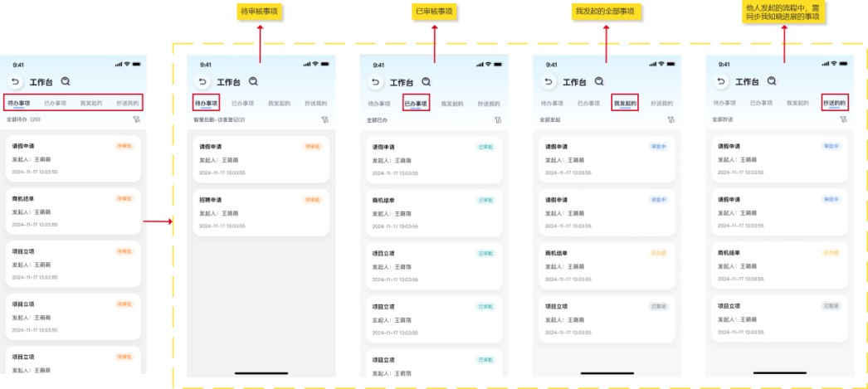Select the 抄送我的 tab in the rightmost phone screen
The width and height of the screenshot is (868, 389).
(835, 103)
